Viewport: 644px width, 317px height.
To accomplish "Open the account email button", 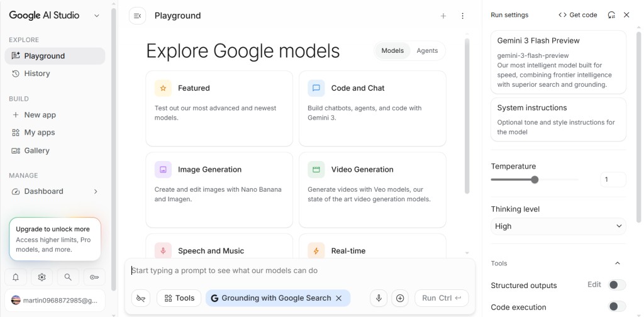I will click(x=55, y=300).
